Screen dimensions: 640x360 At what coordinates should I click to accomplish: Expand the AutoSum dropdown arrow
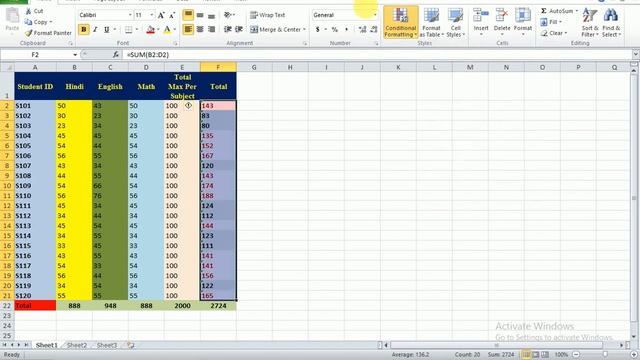577,11
